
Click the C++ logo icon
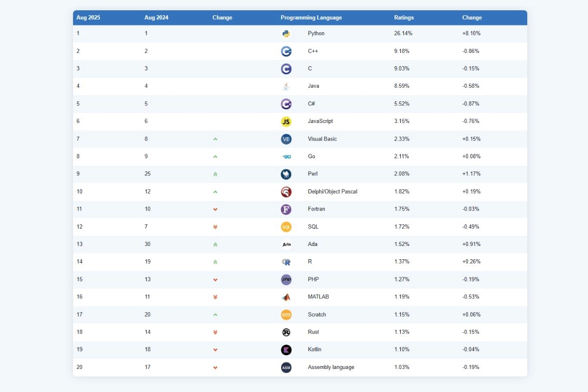(286, 51)
